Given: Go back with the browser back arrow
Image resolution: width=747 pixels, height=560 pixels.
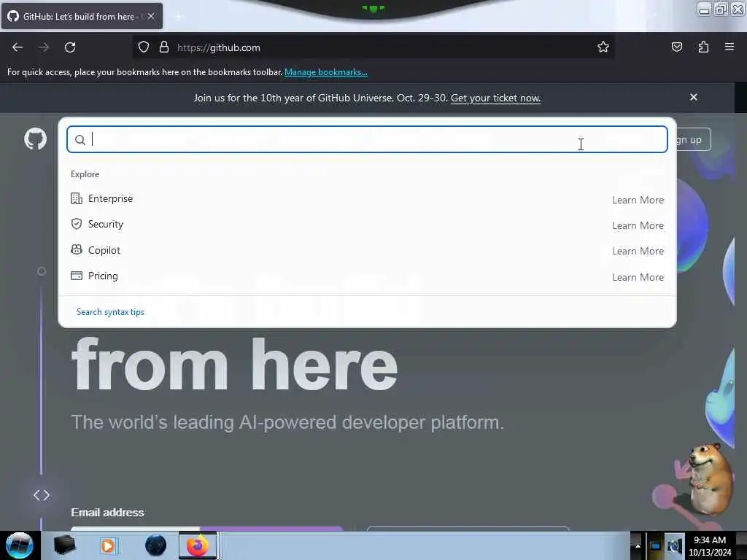Looking at the screenshot, I should tap(18, 47).
